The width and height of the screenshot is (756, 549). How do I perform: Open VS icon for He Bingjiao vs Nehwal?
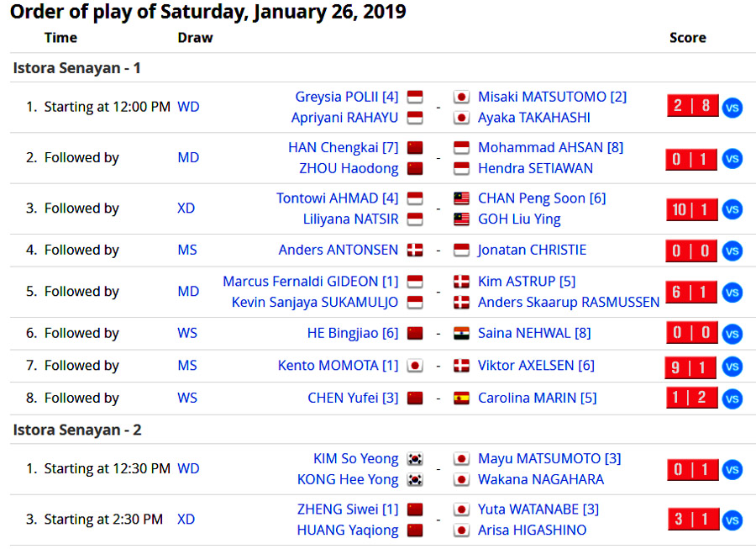tap(732, 333)
